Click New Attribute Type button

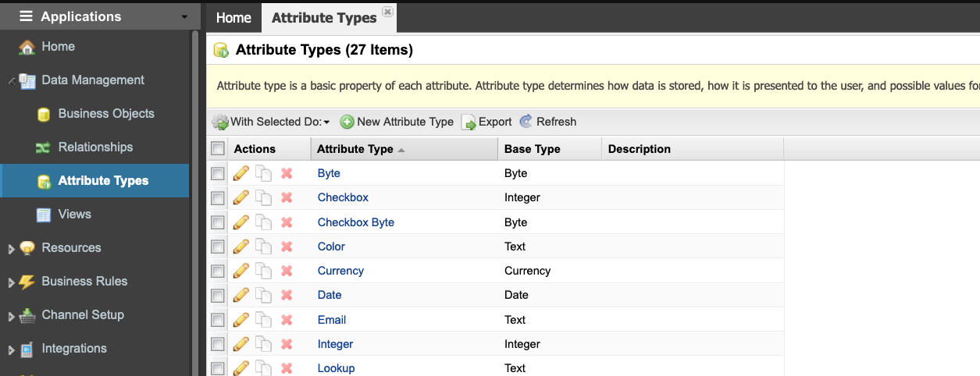coord(397,122)
